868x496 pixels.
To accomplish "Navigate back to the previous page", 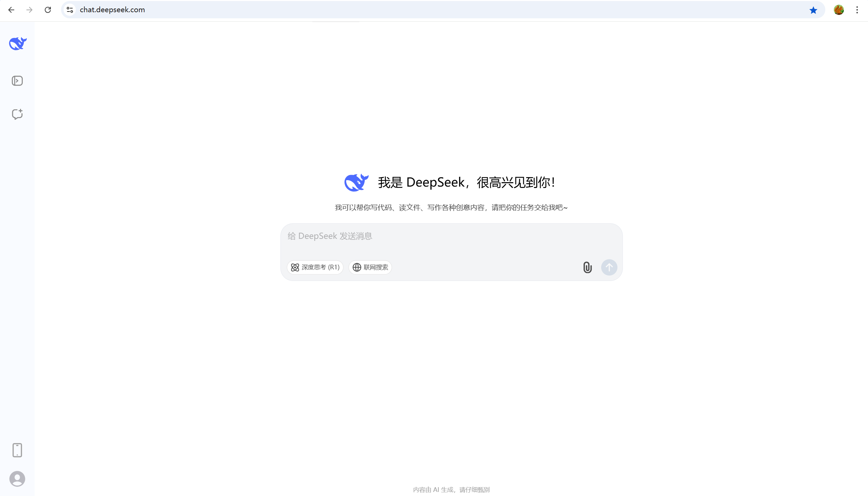I will [x=12, y=10].
